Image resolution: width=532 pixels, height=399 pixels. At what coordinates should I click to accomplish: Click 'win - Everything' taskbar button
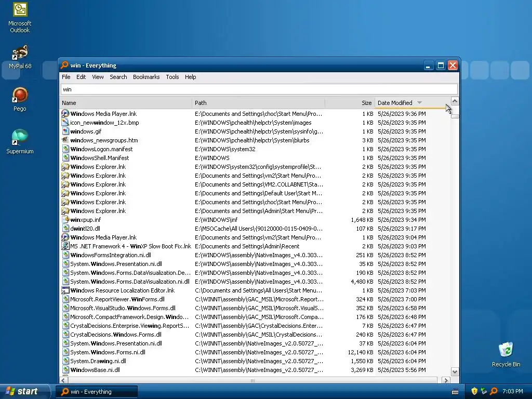click(x=96, y=392)
